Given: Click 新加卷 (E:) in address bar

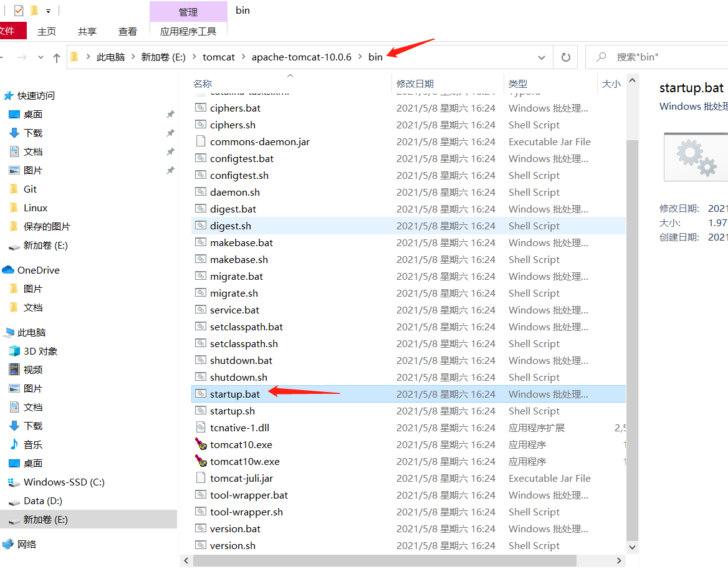Looking at the screenshot, I should pyautogui.click(x=163, y=57).
